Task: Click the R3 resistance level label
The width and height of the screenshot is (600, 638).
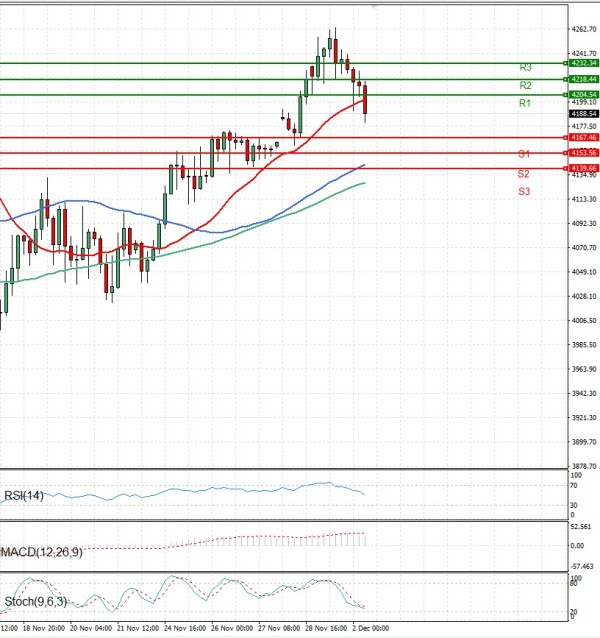Action: (525, 67)
